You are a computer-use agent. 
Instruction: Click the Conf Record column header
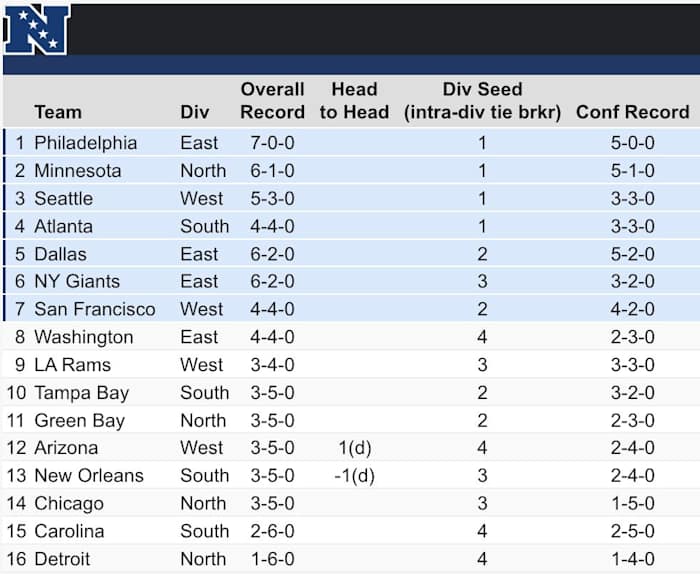[632, 112]
